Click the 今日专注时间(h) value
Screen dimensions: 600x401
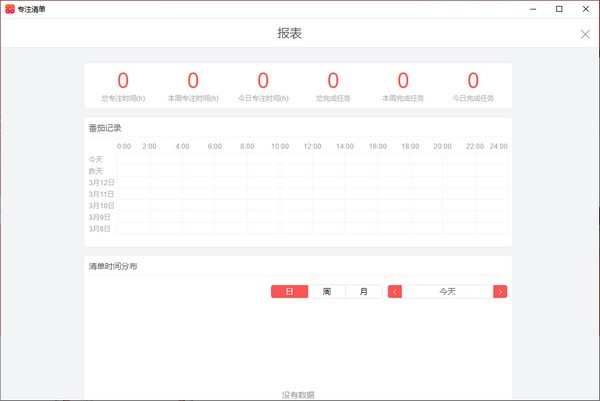point(263,80)
